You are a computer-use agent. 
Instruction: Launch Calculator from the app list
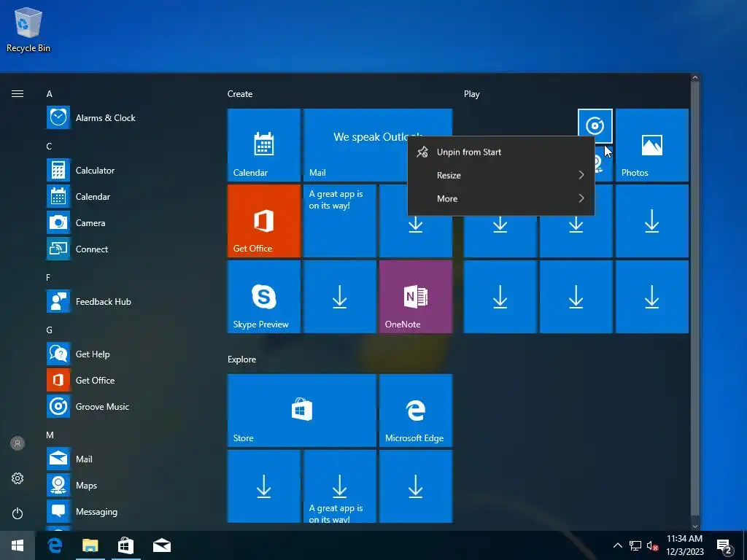coord(80,170)
